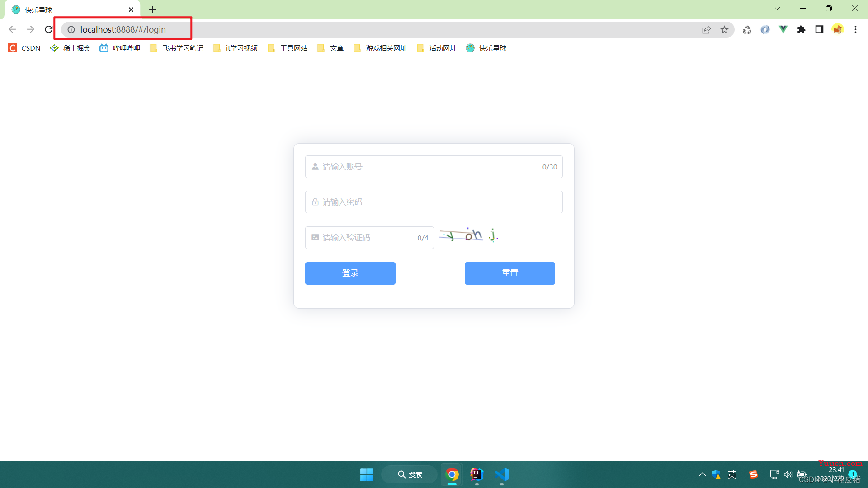Bookmark this page with the star icon
This screenshot has height=488, width=868.
724,29
